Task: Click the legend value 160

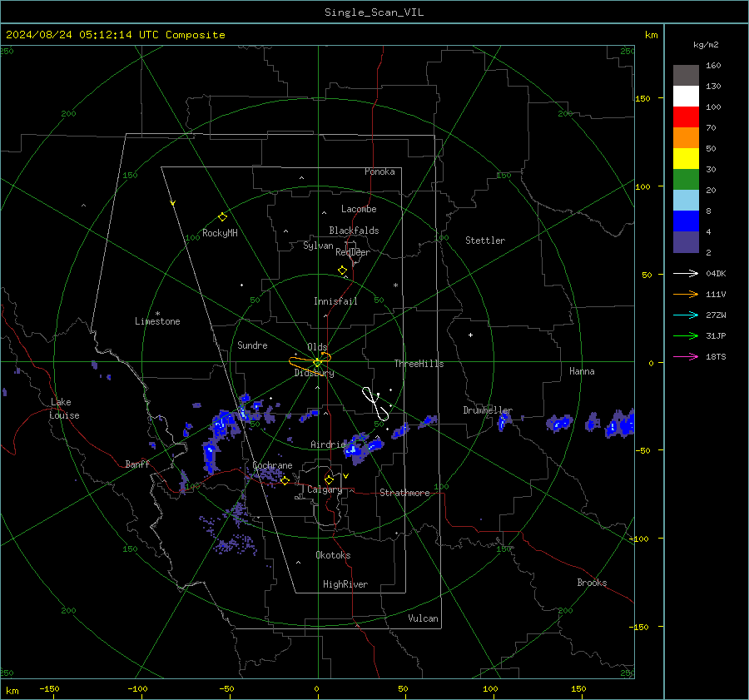Action: [x=713, y=66]
